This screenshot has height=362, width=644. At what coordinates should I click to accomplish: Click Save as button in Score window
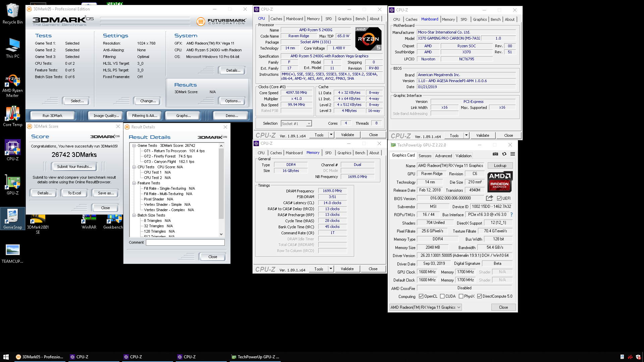coord(106,193)
